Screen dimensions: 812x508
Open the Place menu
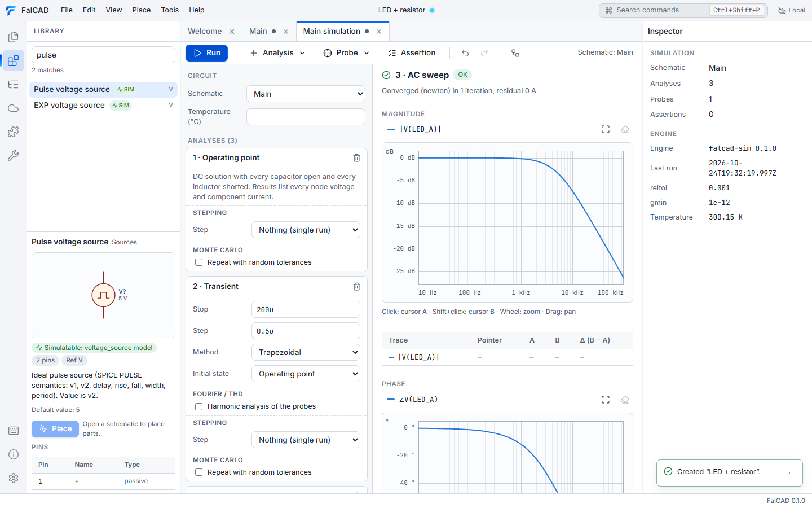tap(142, 10)
